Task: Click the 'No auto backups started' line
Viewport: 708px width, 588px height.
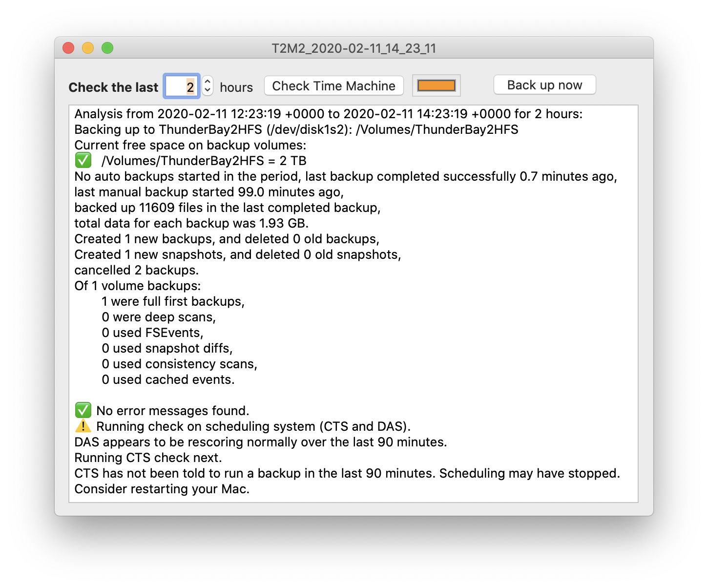Action: click(346, 176)
